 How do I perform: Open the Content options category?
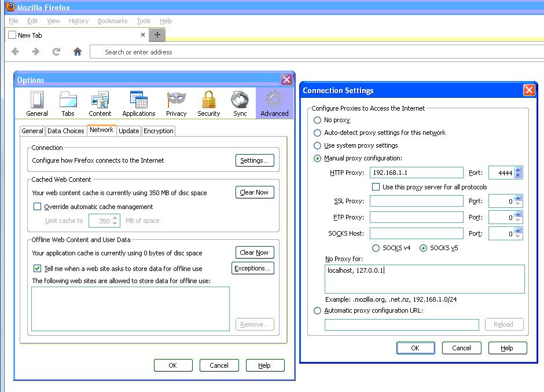(x=100, y=104)
